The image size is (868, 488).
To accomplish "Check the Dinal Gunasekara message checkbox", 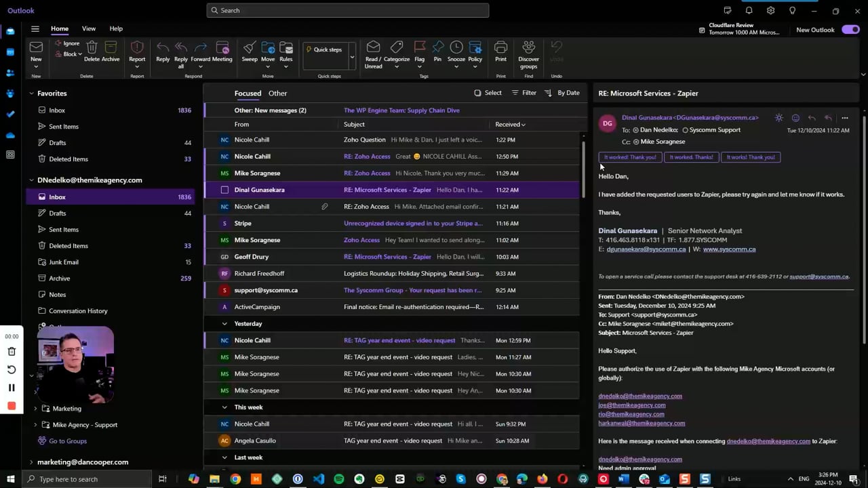I will (224, 190).
